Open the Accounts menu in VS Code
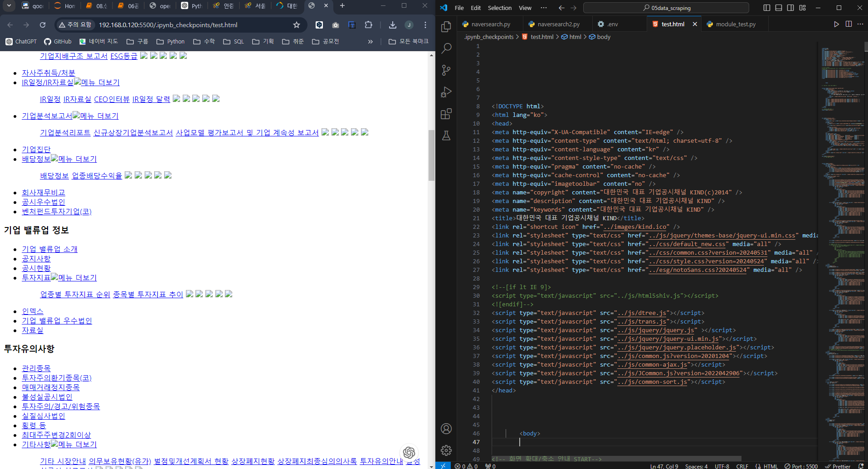 [x=446, y=429]
